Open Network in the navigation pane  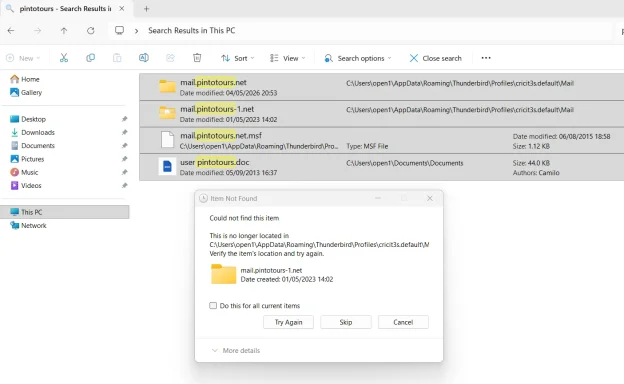[28, 225]
